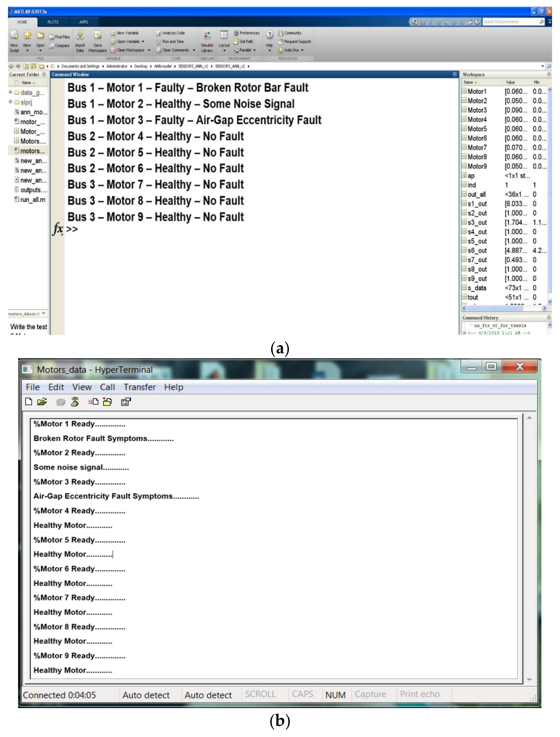Image resolution: width=560 pixels, height=737 pixels.
Task: Open HyperTerminal Properties icon
Action: pos(126,402)
